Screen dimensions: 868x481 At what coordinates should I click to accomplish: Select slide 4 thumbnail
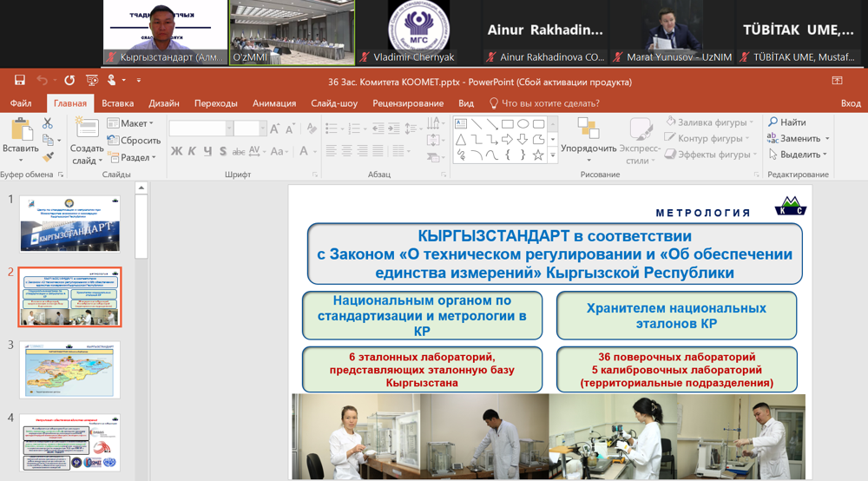coord(69,443)
